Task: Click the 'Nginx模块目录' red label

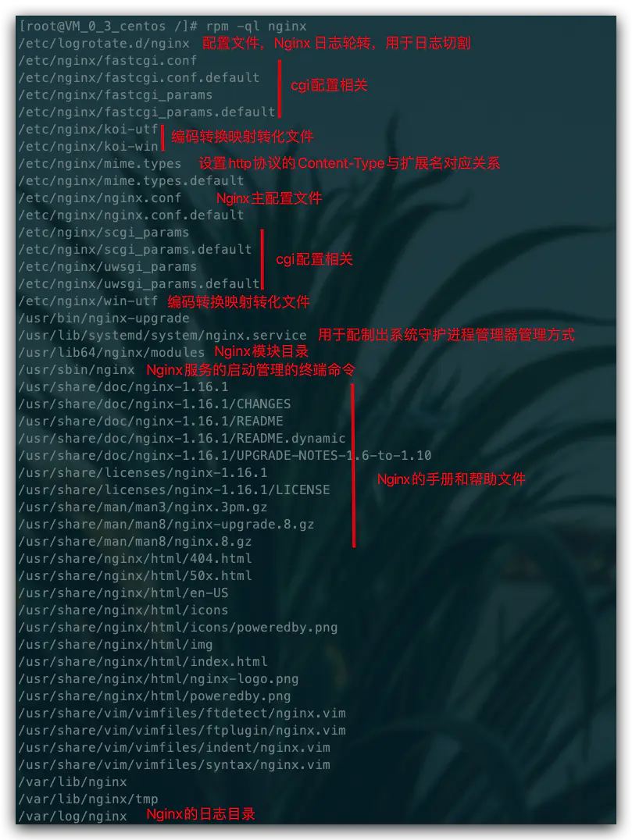Action: [x=262, y=351]
